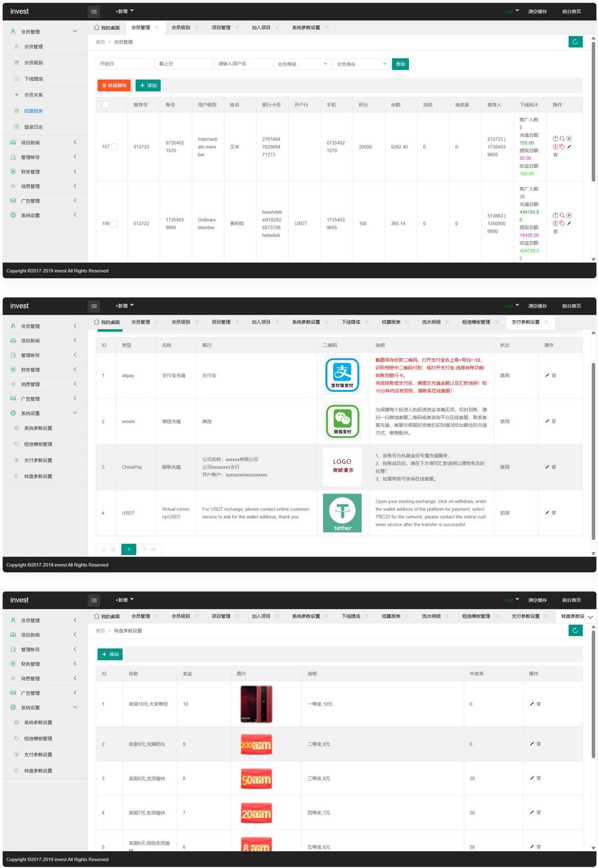Expand the tab overflow chevron beside 转盘参数设置 tab

591,617
